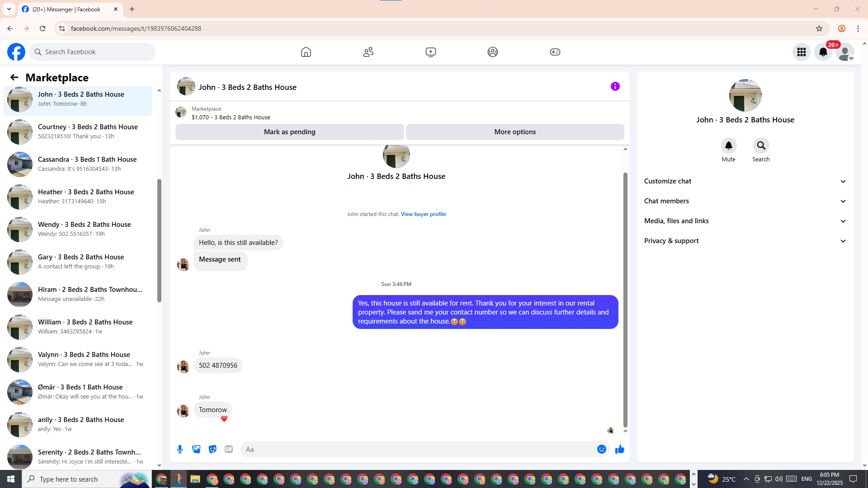Click the voice clip microphone icon

[x=180, y=449]
